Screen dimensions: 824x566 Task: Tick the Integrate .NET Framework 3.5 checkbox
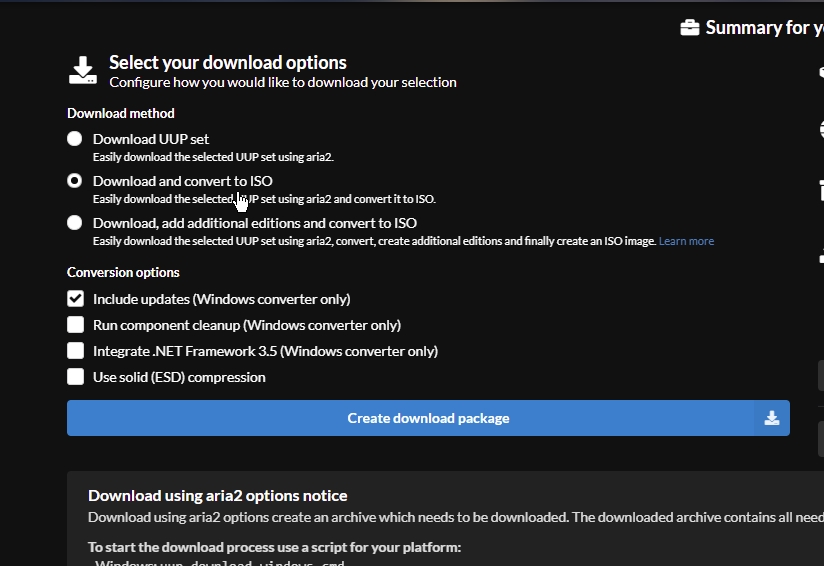pos(76,351)
